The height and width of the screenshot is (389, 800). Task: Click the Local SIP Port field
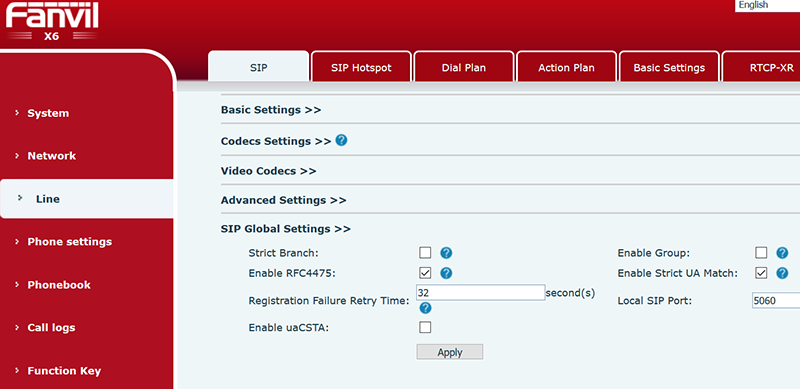click(776, 301)
